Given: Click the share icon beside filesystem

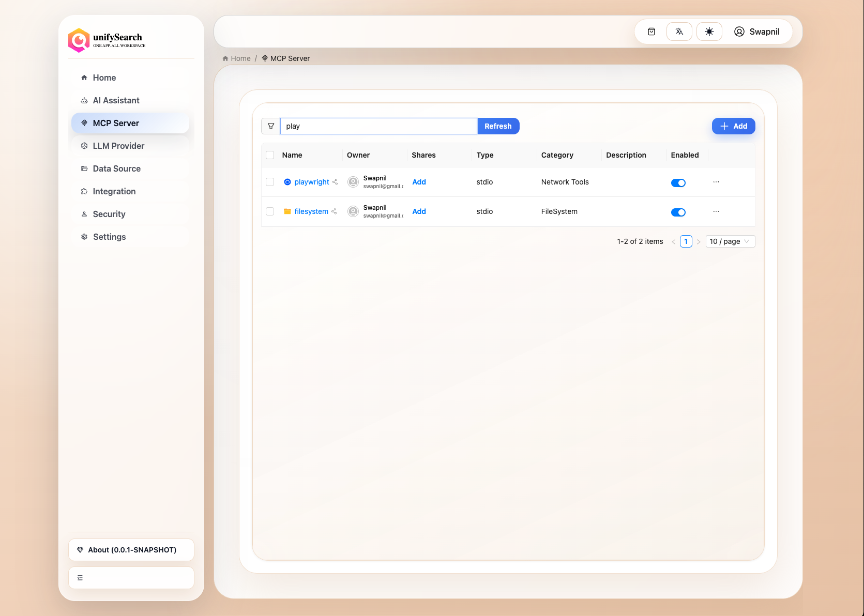Looking at the screenshot, I should pos(335,211).
